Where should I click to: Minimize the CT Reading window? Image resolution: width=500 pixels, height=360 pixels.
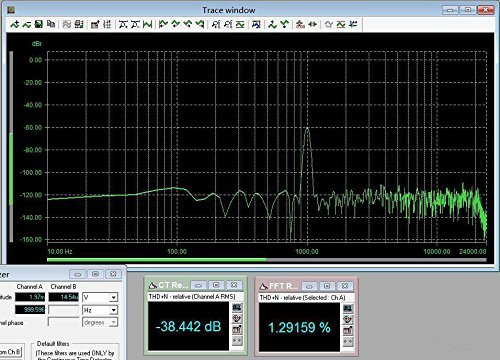(199, 285)
